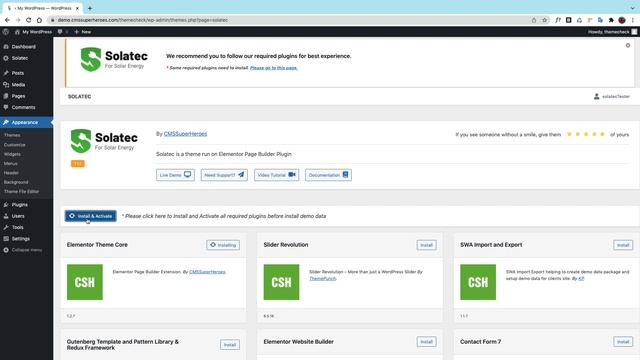
Task: Click the orange theme version badge
Action: [x=78, y=164]
